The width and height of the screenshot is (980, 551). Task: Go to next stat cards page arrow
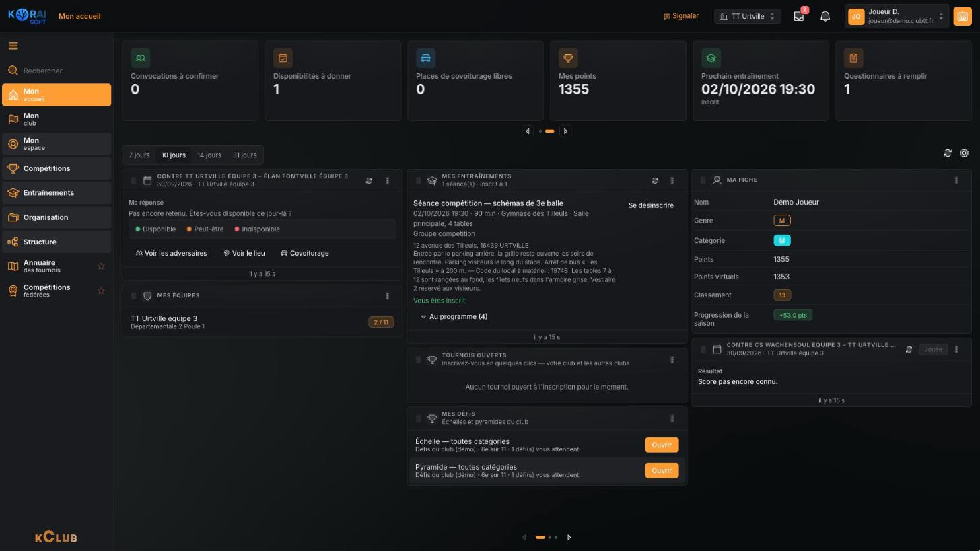565,131
